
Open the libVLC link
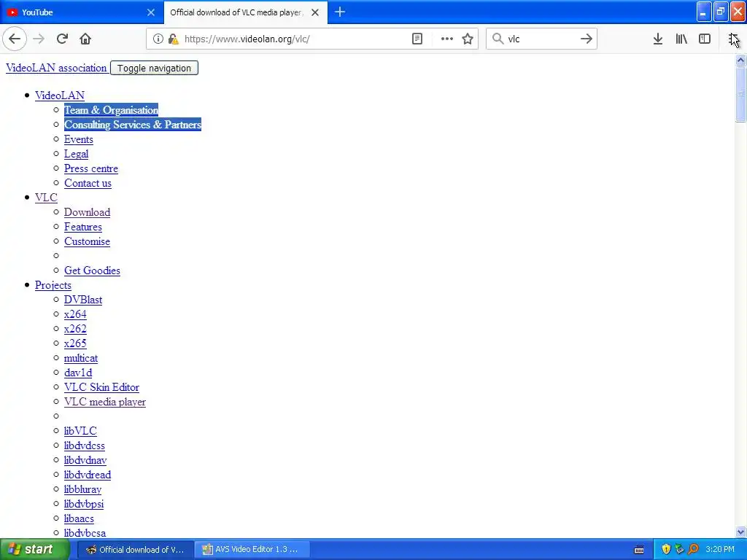click(x=80, y=431)
